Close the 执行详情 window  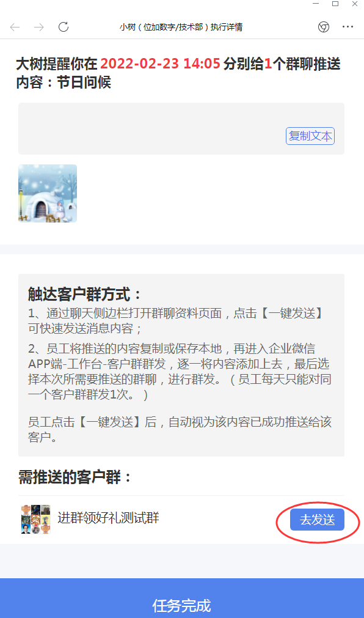click(x=355, y=4)
